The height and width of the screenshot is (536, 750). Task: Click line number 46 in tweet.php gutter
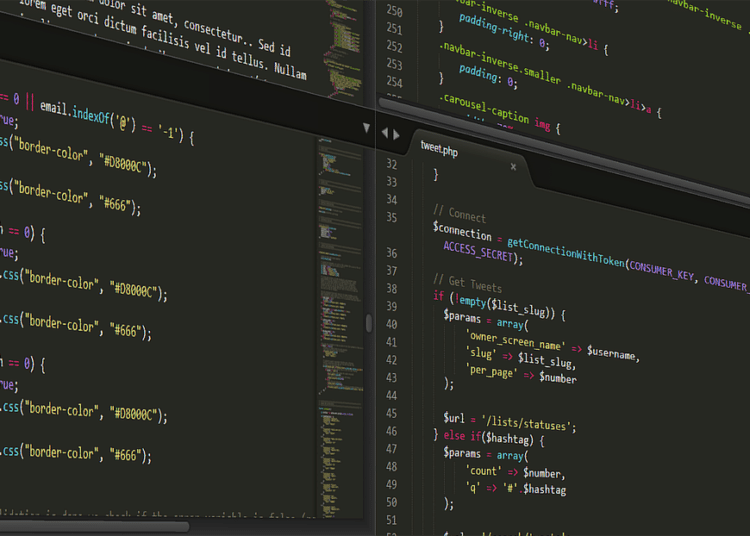pos(391,436)
